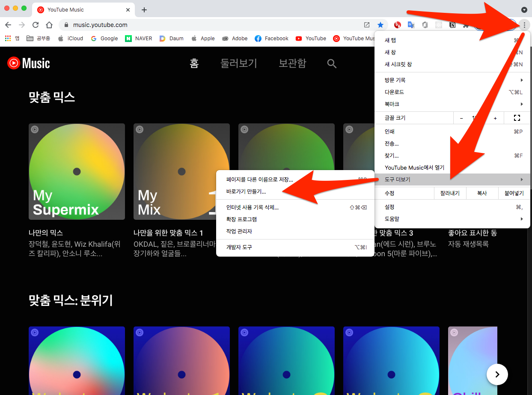Click the 잘라내기 edit button

(450, 193)
